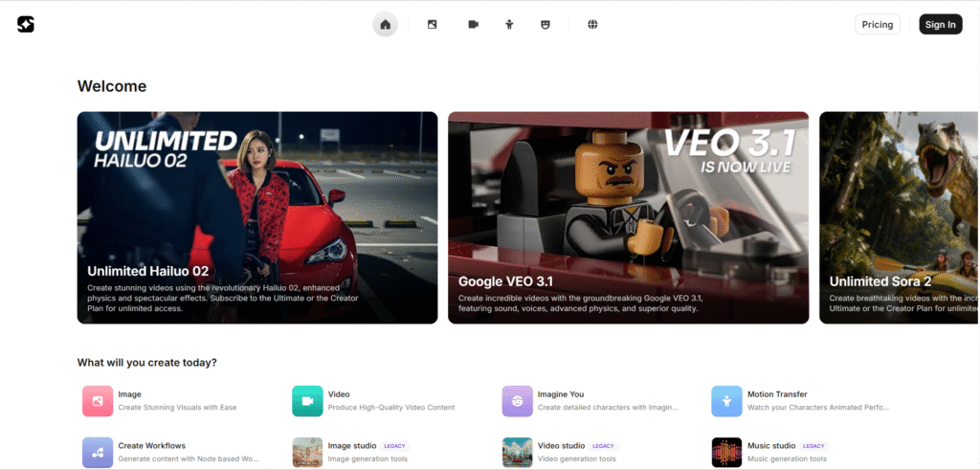The height and width of the screenshot is (470, 980).
Task: Open the purple Imagine You icon
Action: coord(517,401)
